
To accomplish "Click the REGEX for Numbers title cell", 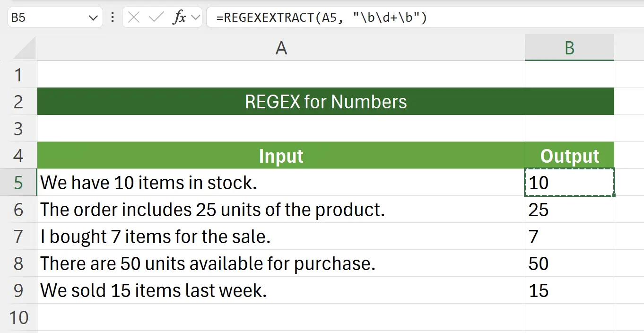I will click(325, 101).
